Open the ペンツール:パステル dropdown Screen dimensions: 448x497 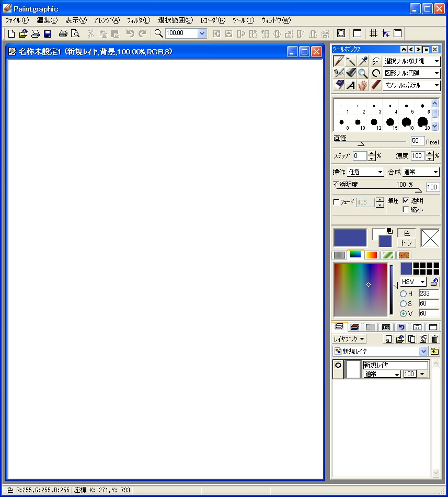(x=411, y=85)
